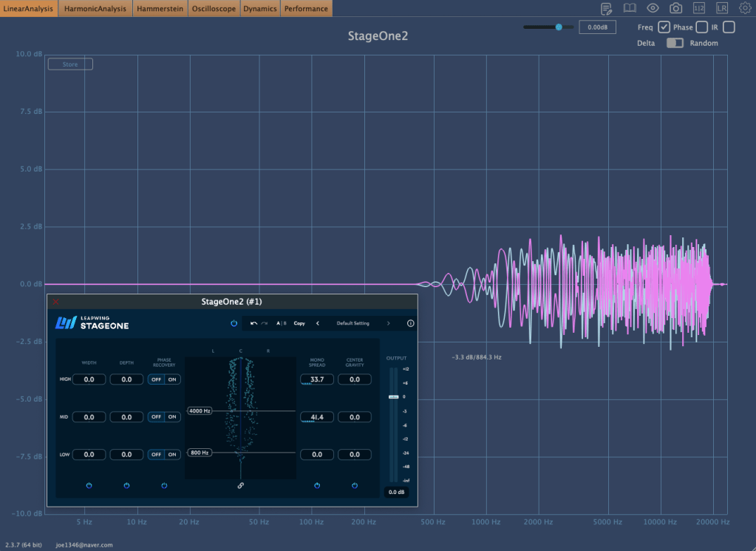Open the StageOne info icon
The width and height of the screenshot is (756, 551).
tap(410, 323)
